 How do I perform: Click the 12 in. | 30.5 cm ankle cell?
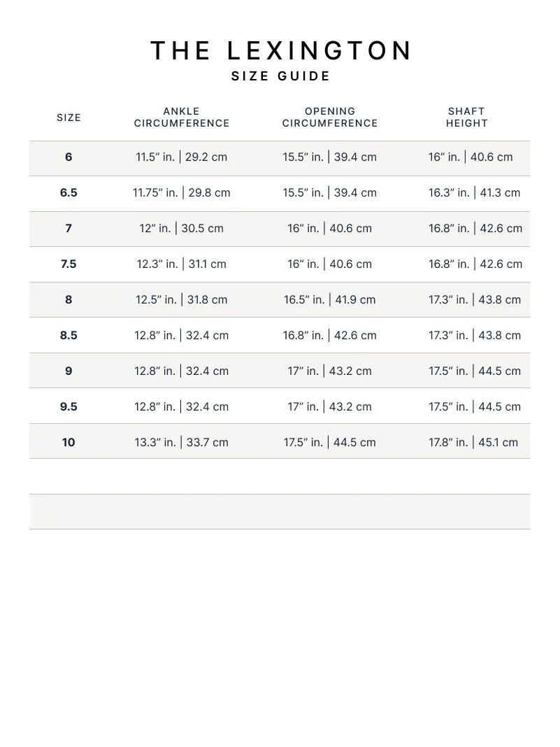point(182,228)
